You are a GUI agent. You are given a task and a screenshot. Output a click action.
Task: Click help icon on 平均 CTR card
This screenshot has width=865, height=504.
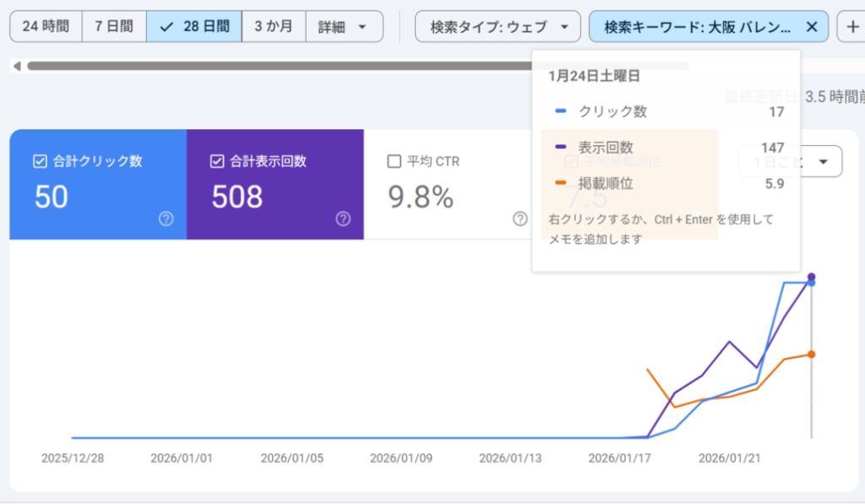coord(520,219)
